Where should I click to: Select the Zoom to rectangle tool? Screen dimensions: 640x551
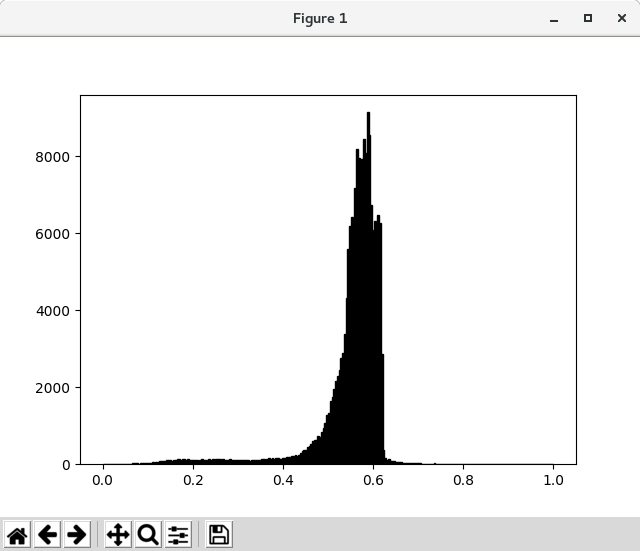tap(148, 534)
